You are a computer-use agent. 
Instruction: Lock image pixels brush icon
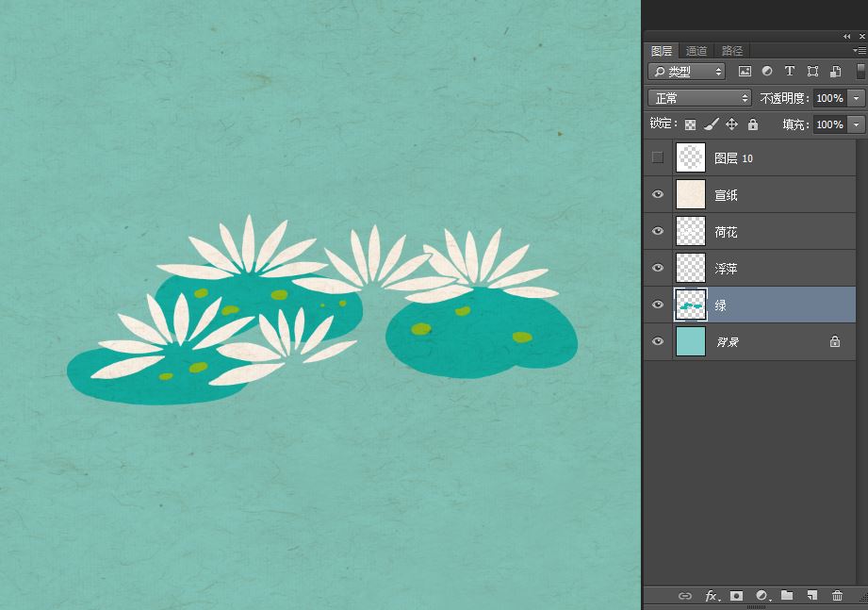(711, 124)
